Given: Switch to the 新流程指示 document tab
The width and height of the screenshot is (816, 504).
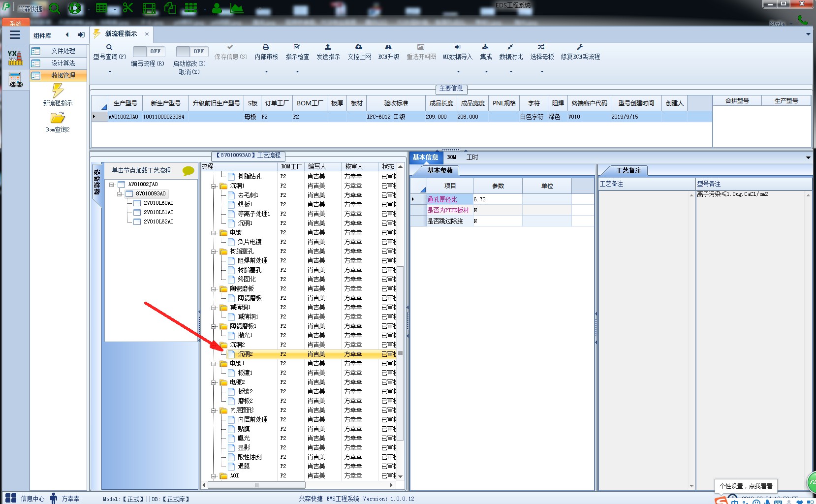Looking at the screenshot, I should (121, 34).
